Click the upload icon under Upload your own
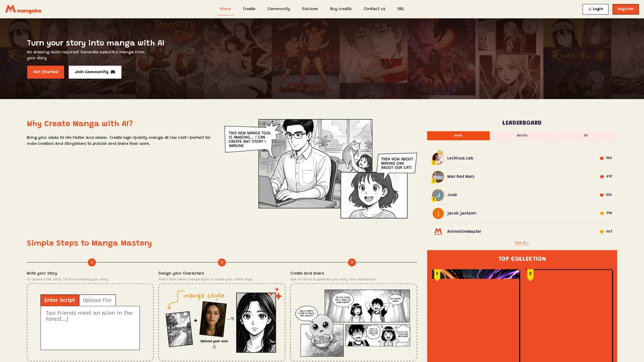 214,347
